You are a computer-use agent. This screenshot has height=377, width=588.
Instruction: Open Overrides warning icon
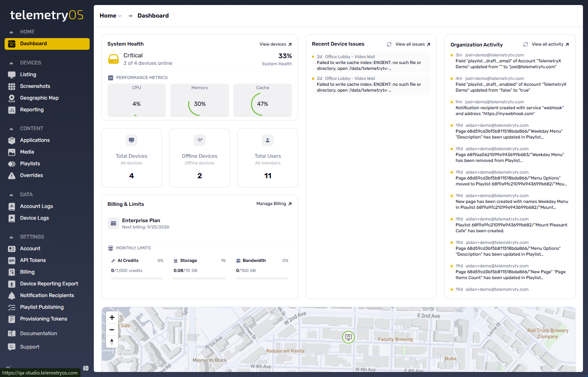coord(12,175)
